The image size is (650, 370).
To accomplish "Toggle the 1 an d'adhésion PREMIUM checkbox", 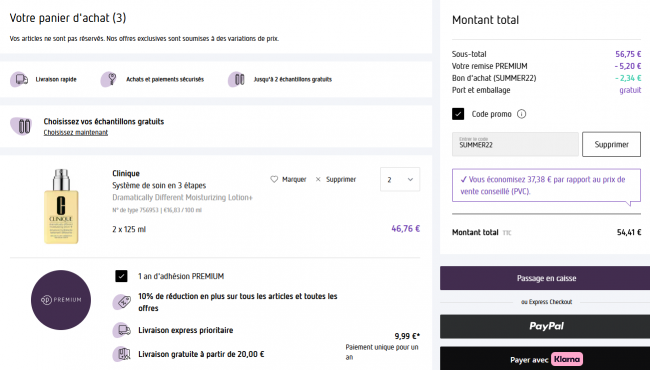I will 121,276.
